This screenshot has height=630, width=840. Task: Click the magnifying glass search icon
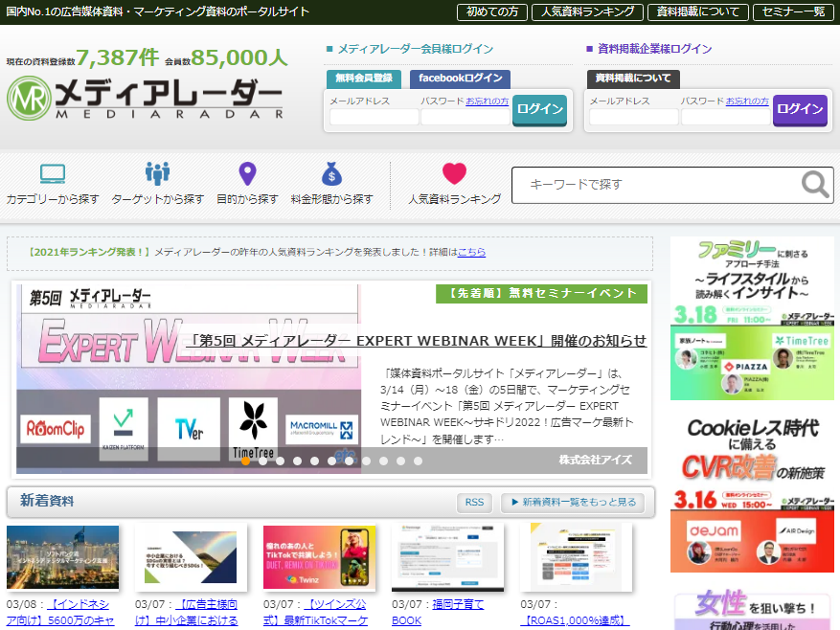click(x=815, y=185)
